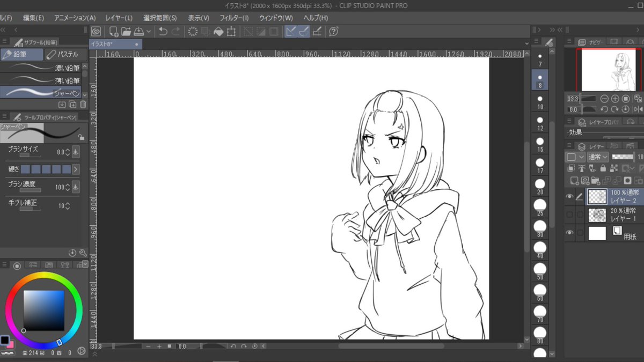Click the Navigator canvas thumbnail preview
This screenshot has height=362, width=644.
point(609,70)
